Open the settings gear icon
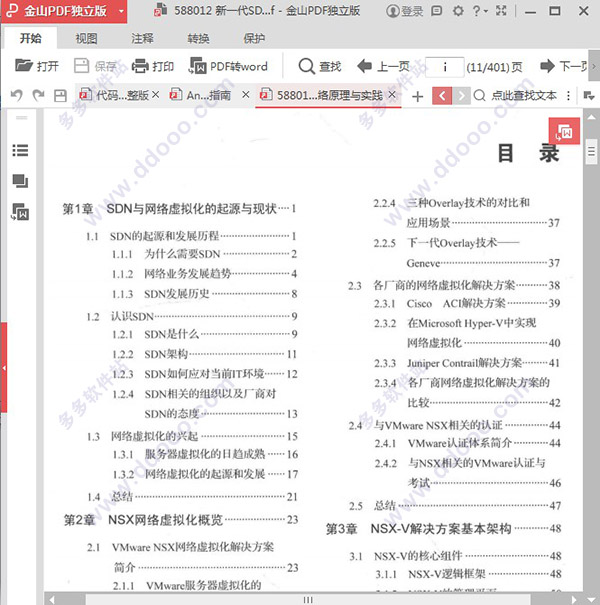 [458, 11]
